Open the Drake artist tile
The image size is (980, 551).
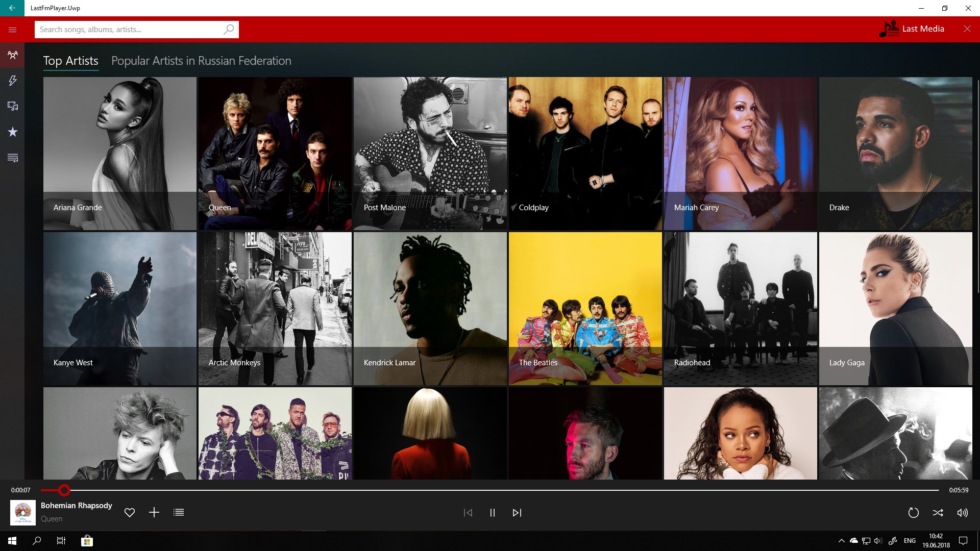coord(896,154)
